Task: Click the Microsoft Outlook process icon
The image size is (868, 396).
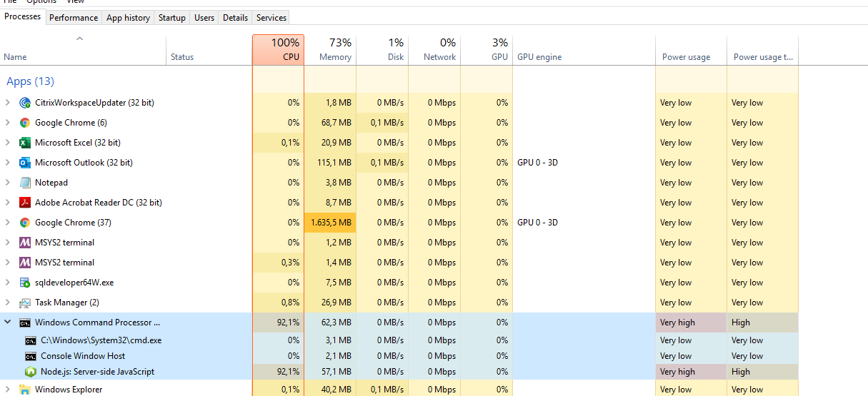Action: point(25,163)
